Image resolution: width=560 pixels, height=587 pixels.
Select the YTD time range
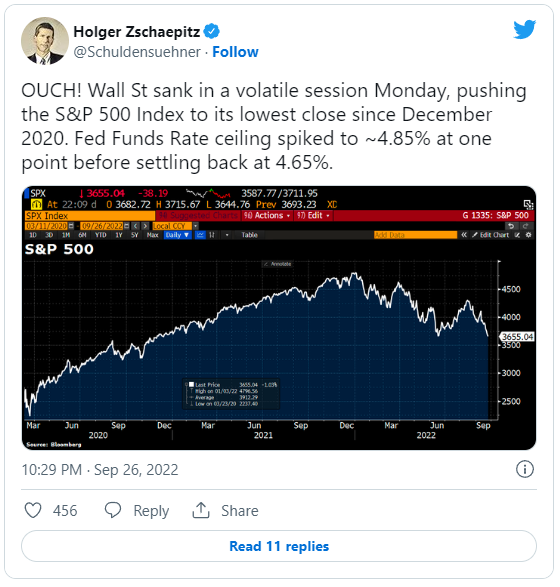pos(101,235)
